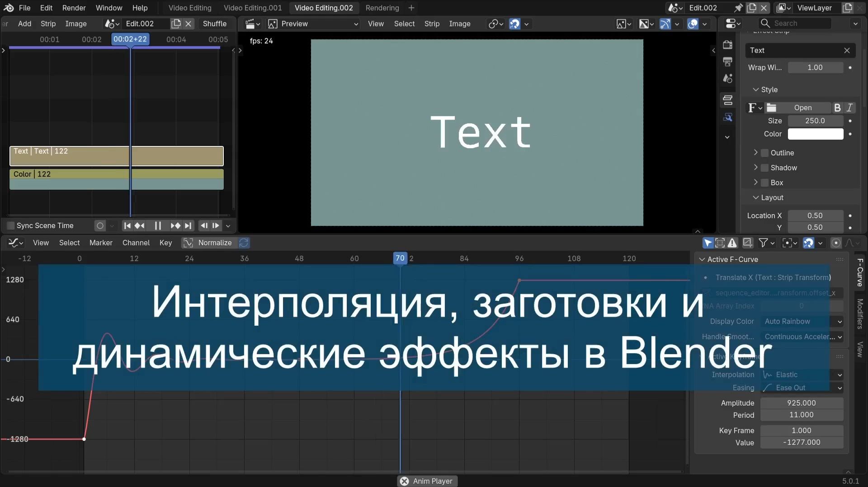Enable the Shadow checkbox in Style settings

(764, 168)
